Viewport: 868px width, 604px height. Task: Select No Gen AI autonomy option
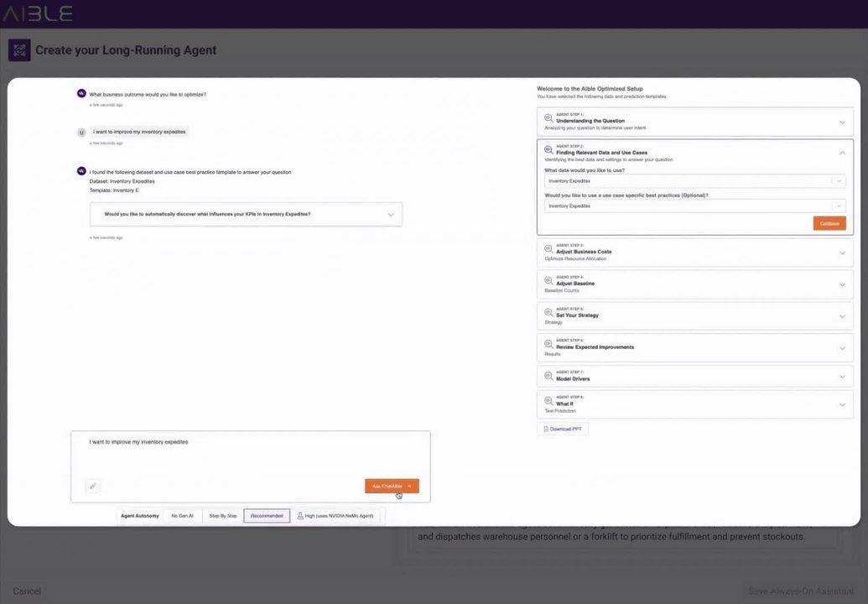pyautogui.click(x=182, y=516)
